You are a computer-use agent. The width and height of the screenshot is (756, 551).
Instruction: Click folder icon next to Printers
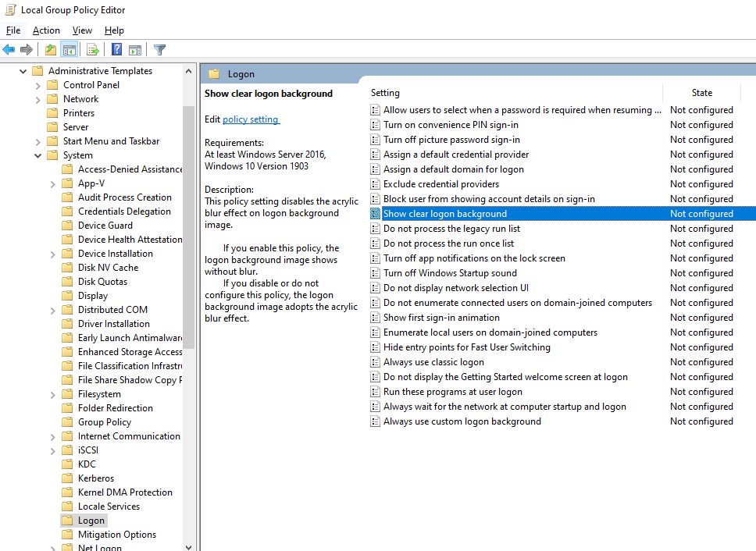52,113
